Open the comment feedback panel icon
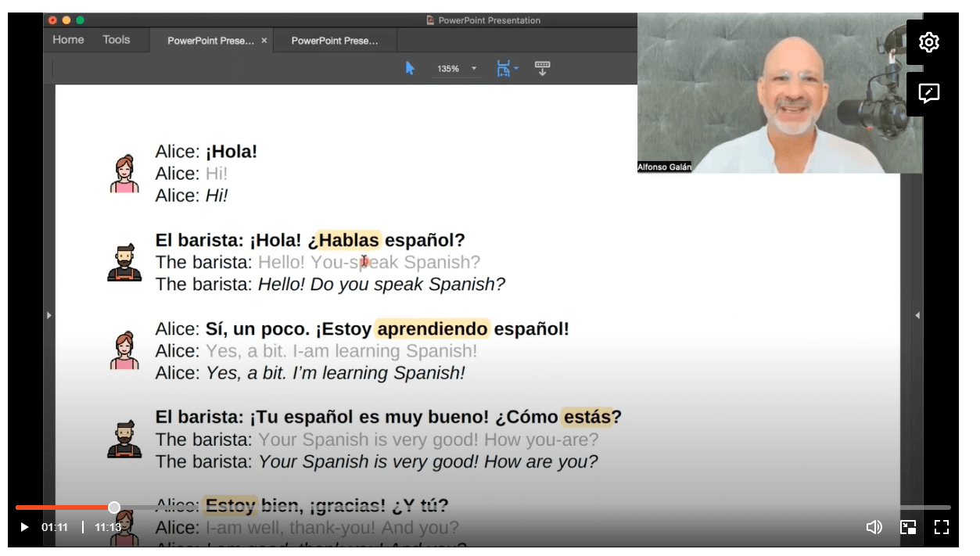The width and height of the screenshot is (980, 556). point(929,94)
